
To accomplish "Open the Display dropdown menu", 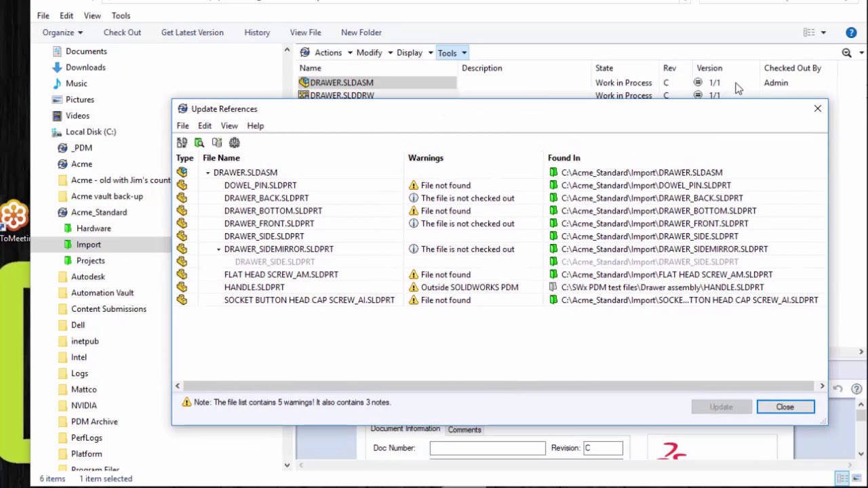I will pos(415,53).
